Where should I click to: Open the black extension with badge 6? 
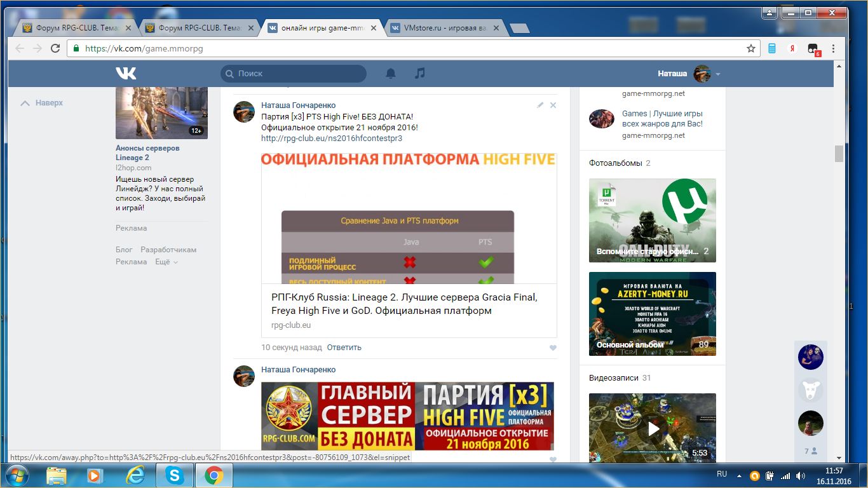813,49
